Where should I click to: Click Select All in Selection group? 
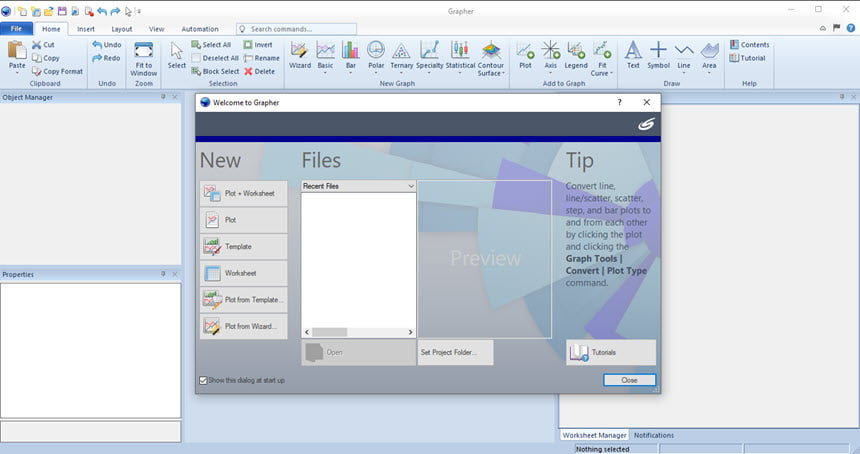[211, 45]
